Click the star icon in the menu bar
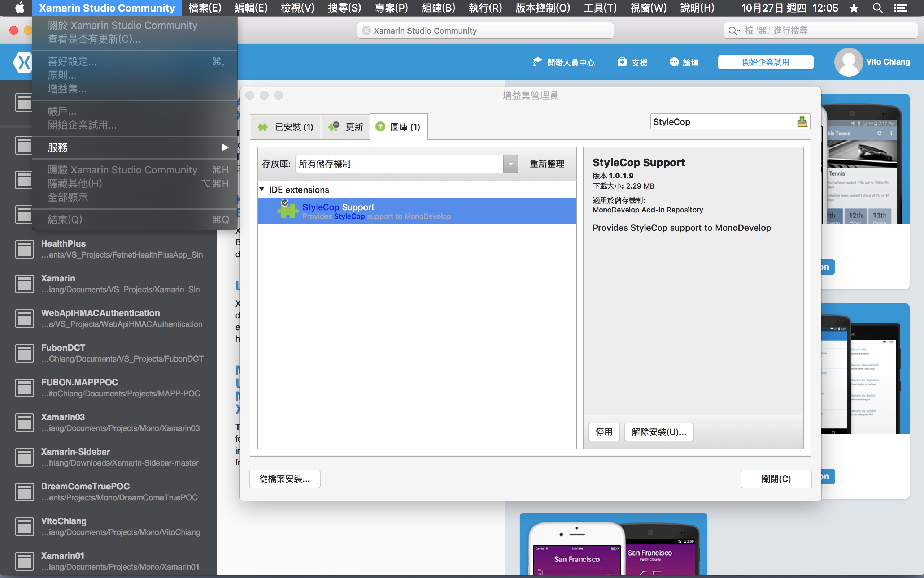The image size is (924, 578). click(854, 8)
